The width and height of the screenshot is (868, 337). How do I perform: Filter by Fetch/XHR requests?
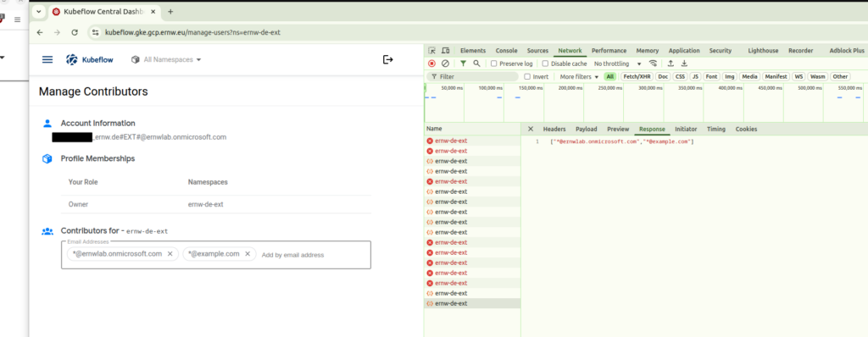pyautogui.click(x=637, y=77)
